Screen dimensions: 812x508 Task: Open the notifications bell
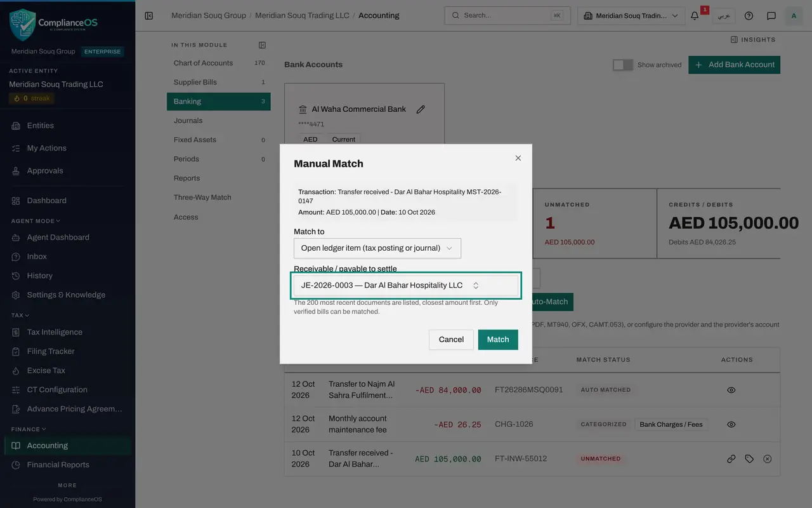click(x=695, y=16)
